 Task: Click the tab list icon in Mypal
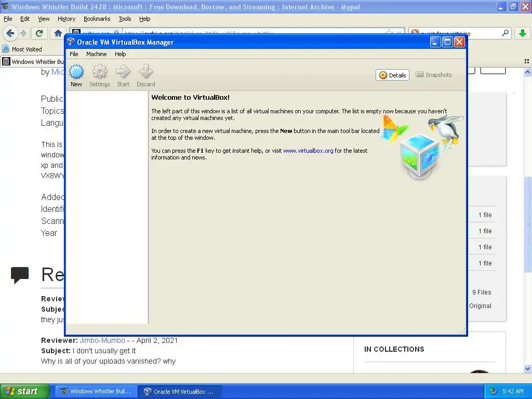pyautogui.click(x=527, y=61)
